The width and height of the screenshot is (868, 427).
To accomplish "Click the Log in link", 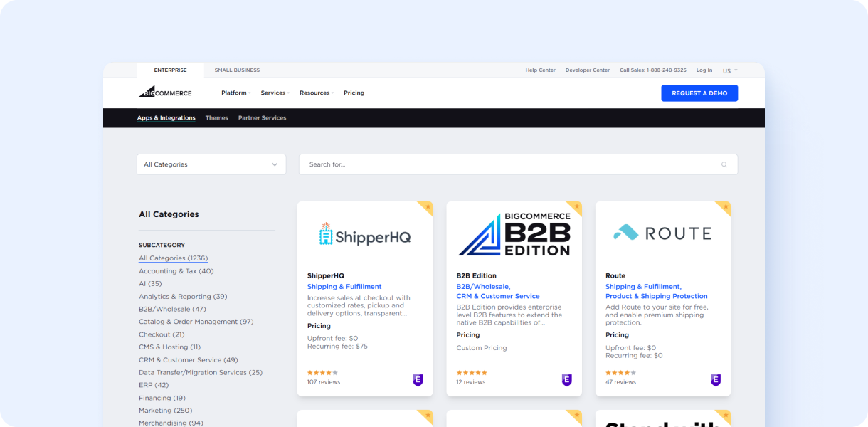I will click(x=704, y=70).
